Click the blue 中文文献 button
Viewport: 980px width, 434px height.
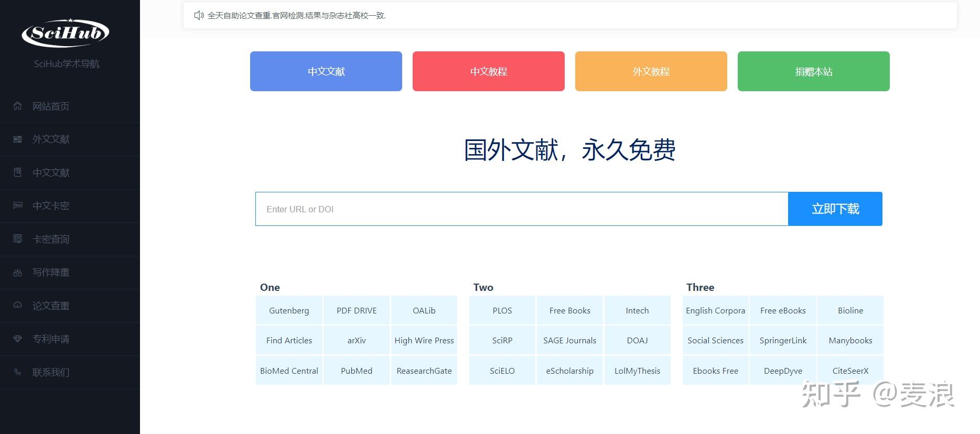[326, 71]
